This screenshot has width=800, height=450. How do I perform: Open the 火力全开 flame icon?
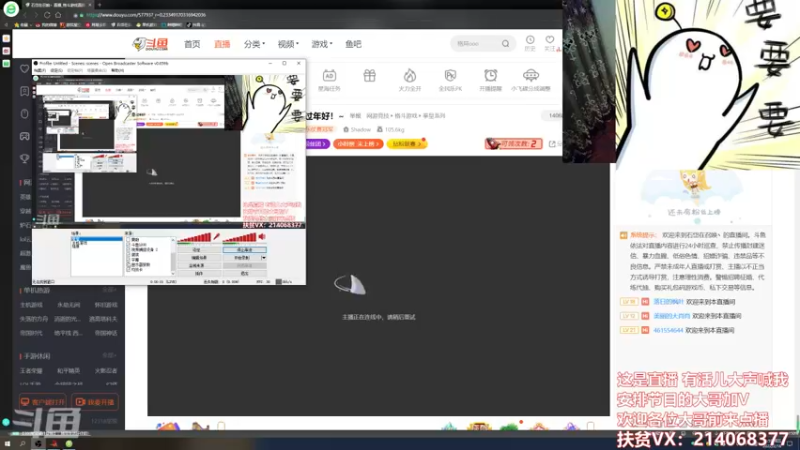pyautogui.click(x=409, y=76)
